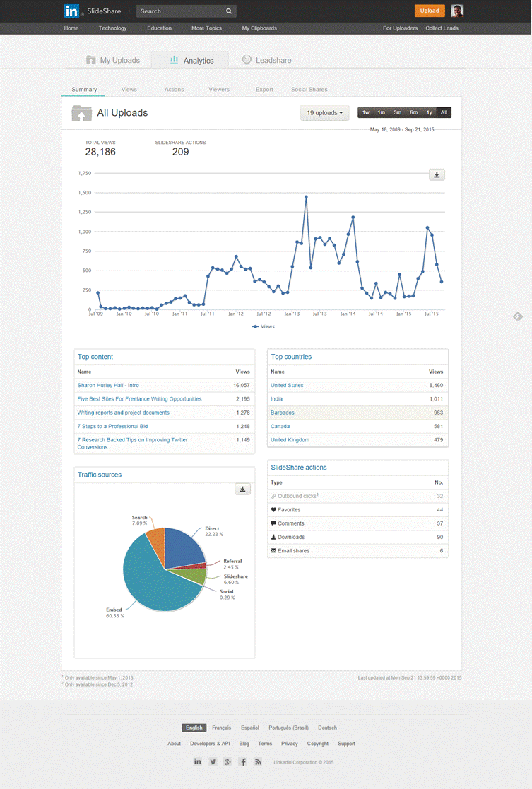Open the user profile avatar
This screenshot has height=789, width=532.
click(458, 11)
